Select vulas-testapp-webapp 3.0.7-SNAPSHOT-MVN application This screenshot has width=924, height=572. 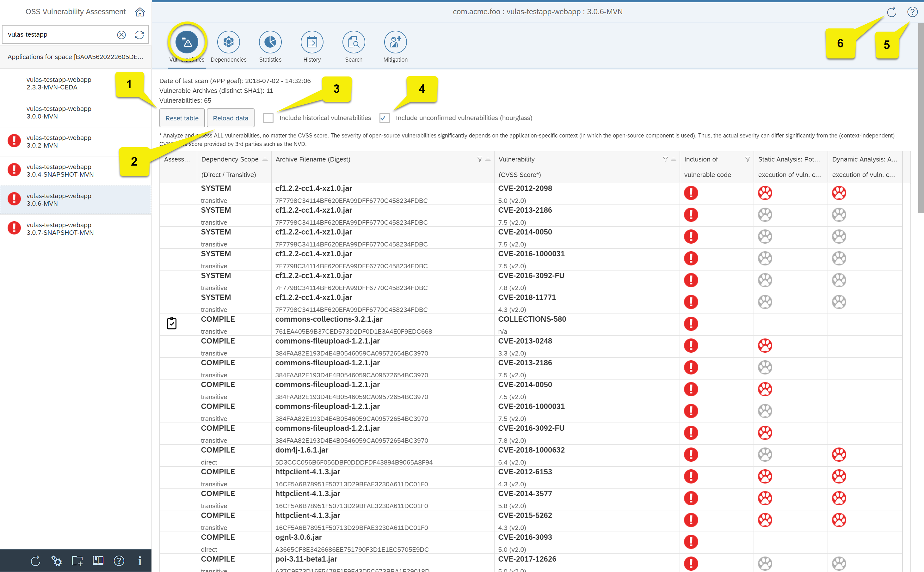pyautogui.click(x=60, y=228)
